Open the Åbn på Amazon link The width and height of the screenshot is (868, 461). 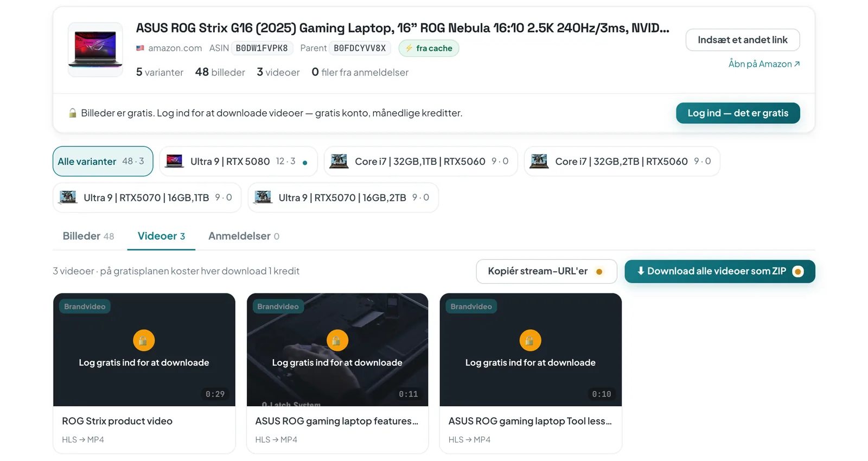pyautogui.click(x=764, y=64)
